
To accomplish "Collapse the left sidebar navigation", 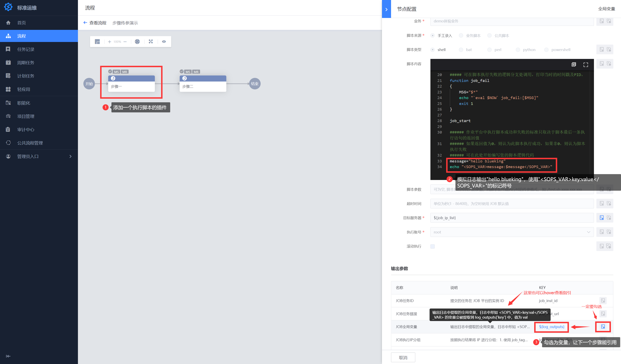I will (x=8, y=356).
